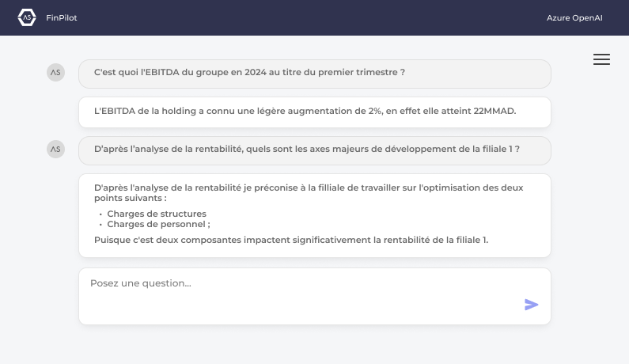The image size is (629, 364).
Task: Click the avatar beside the EBITDA question
Action: click(x=55, y=72)
